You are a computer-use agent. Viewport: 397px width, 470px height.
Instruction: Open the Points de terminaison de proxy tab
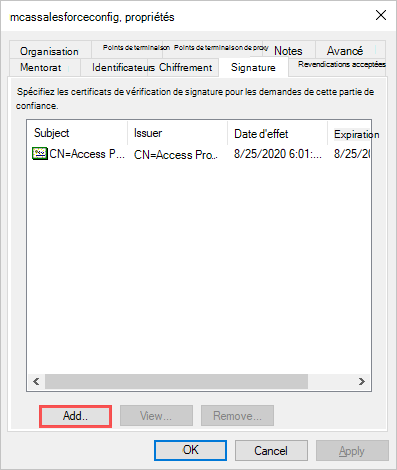point(213,49)
